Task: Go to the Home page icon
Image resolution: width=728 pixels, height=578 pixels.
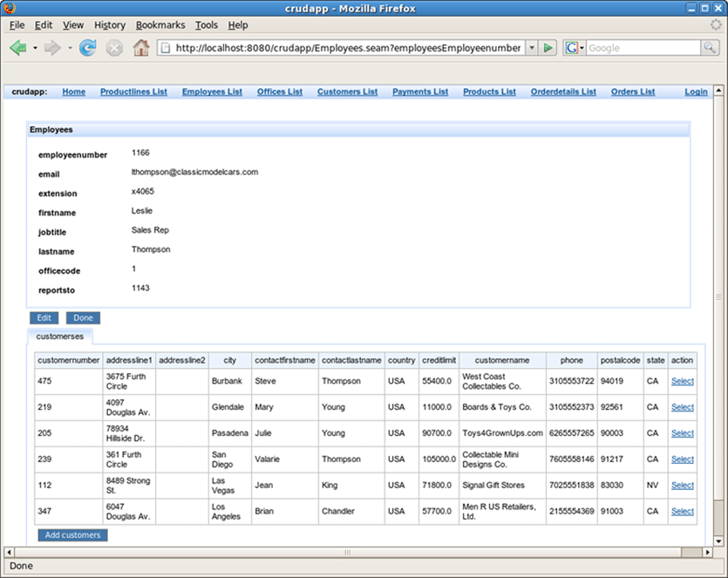Action: tap(140, 48)
